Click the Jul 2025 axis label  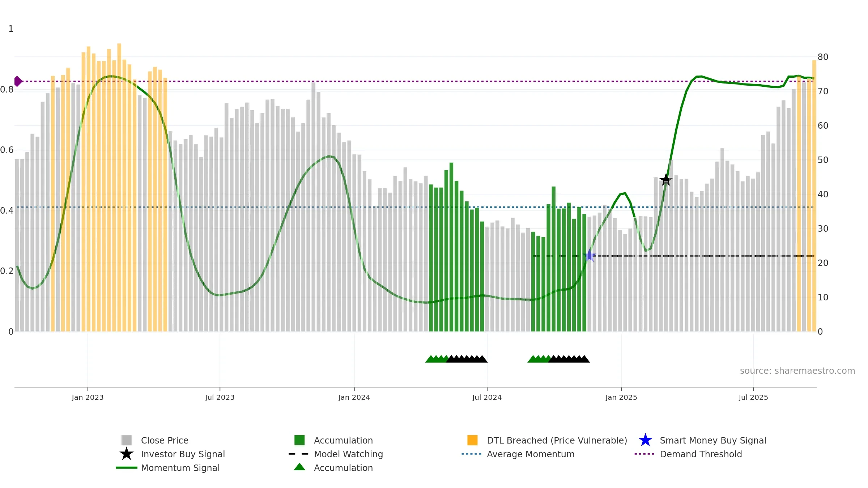coord(753,397)
